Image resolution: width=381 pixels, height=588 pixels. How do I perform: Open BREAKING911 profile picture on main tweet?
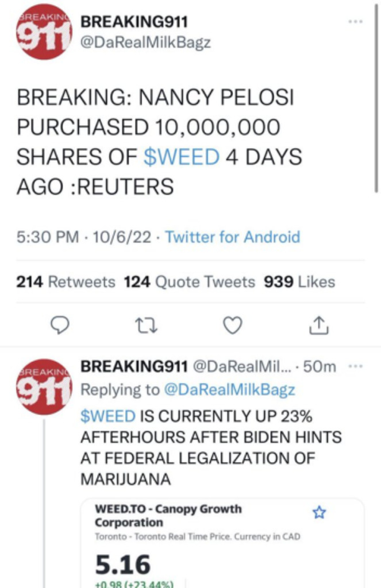42,32
